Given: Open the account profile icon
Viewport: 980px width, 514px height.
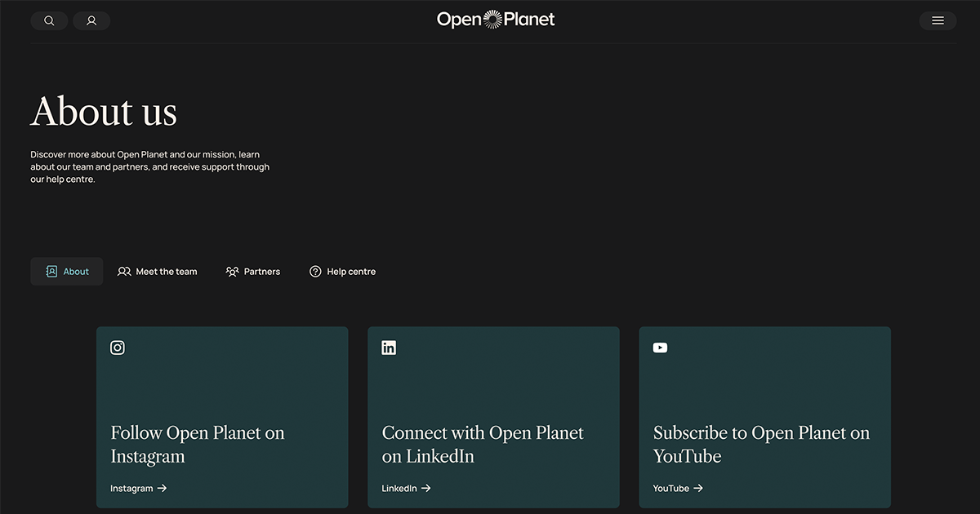Looking at the screenshot, I should 91,20.
